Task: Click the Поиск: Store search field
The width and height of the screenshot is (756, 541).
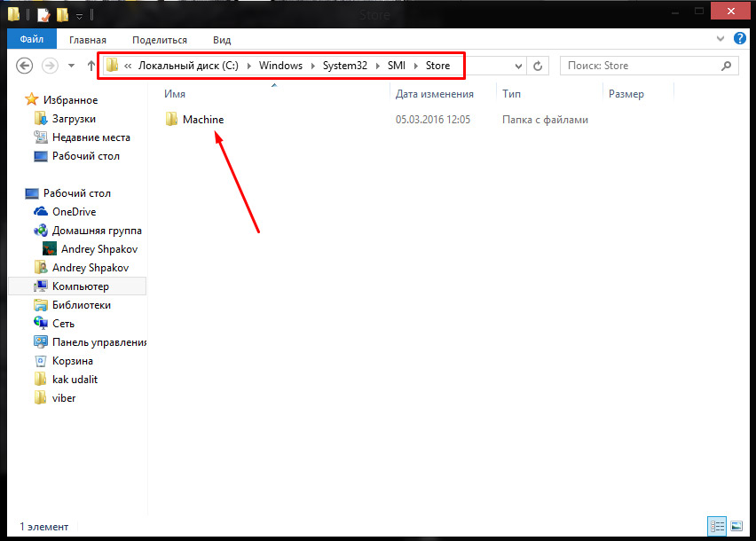Action: click(639, 66)
